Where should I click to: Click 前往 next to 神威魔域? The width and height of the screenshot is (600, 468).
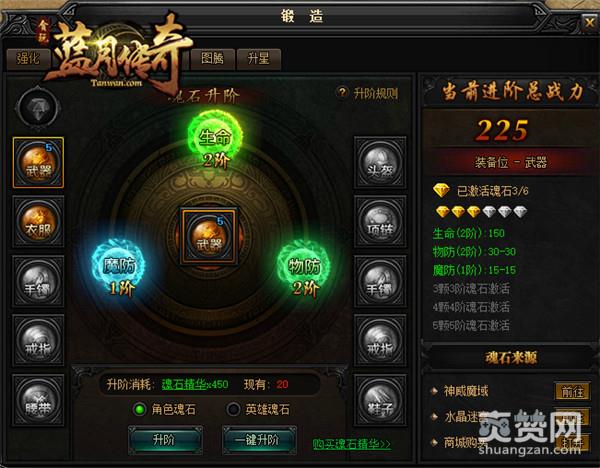pyautogui.click(x=572, y=391)
